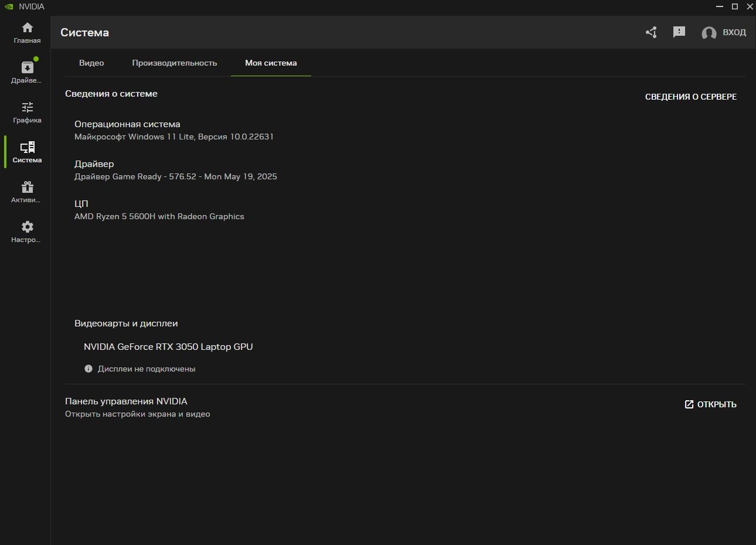756x545 pixels.
Task: Click the AMD Ryzen 5 5600H text
Action: 159,216
